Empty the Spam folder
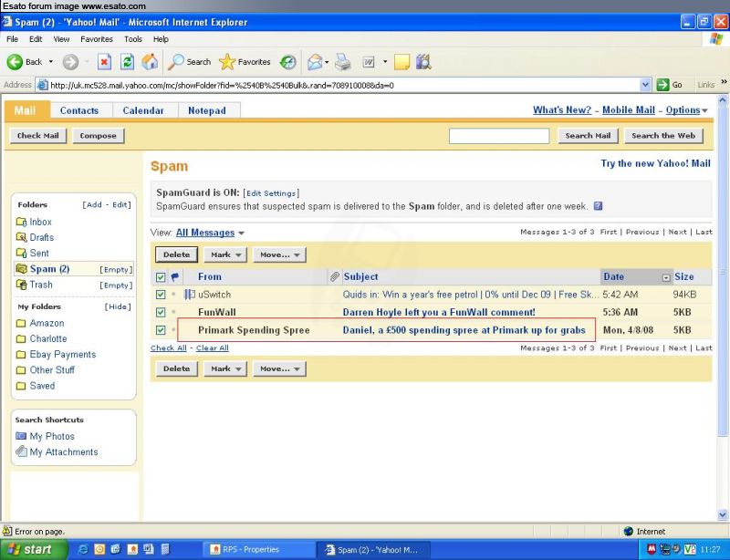Image resolution: width=730 pixels, height=560 pixels. (116, 270)
